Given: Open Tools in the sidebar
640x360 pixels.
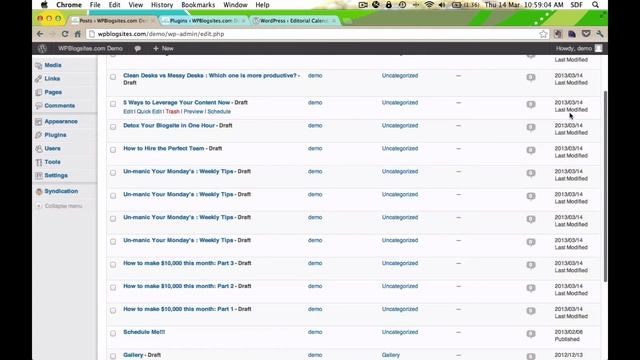Looking at the screenshot, I should coord(52,162).
